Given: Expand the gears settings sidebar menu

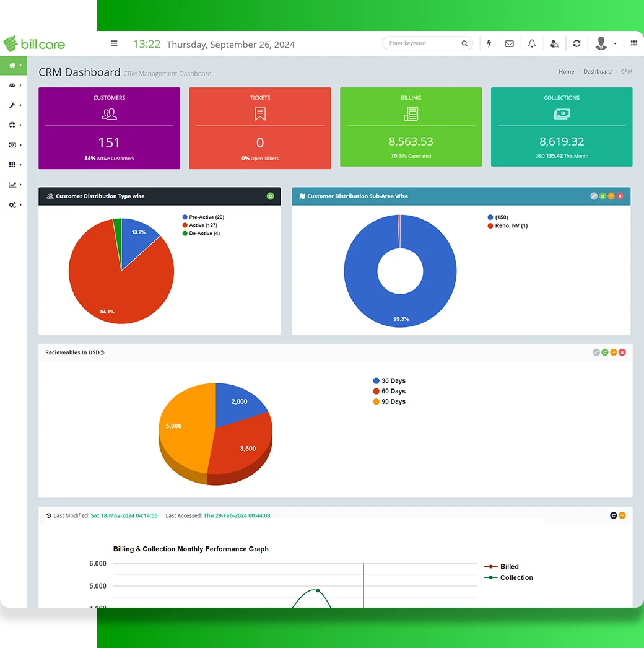Looking at the screenshot, I should pyautogui.click(x=12, y=204).
